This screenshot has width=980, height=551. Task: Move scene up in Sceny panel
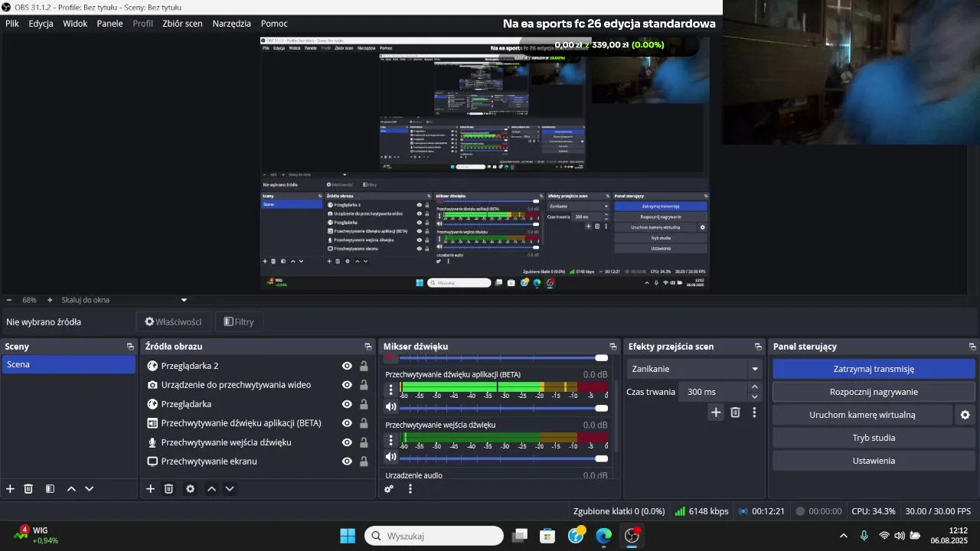71,489
